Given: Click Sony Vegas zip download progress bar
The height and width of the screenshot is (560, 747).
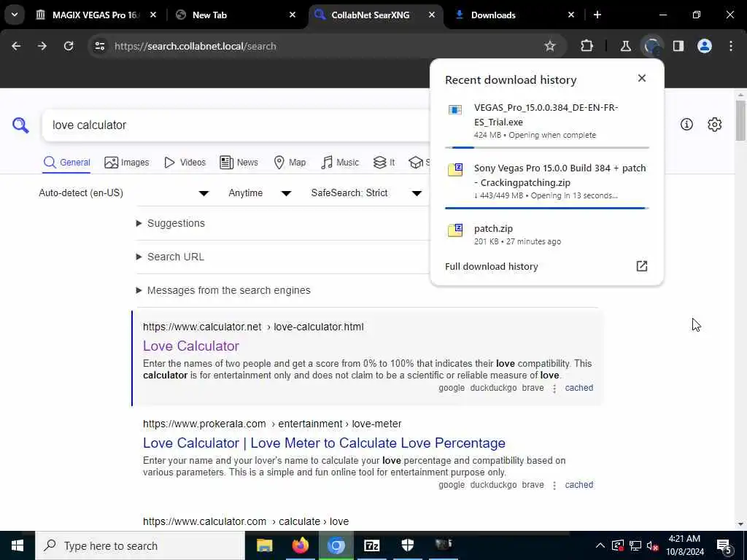Looking at the screenshot, I should (x=547, y=208).
